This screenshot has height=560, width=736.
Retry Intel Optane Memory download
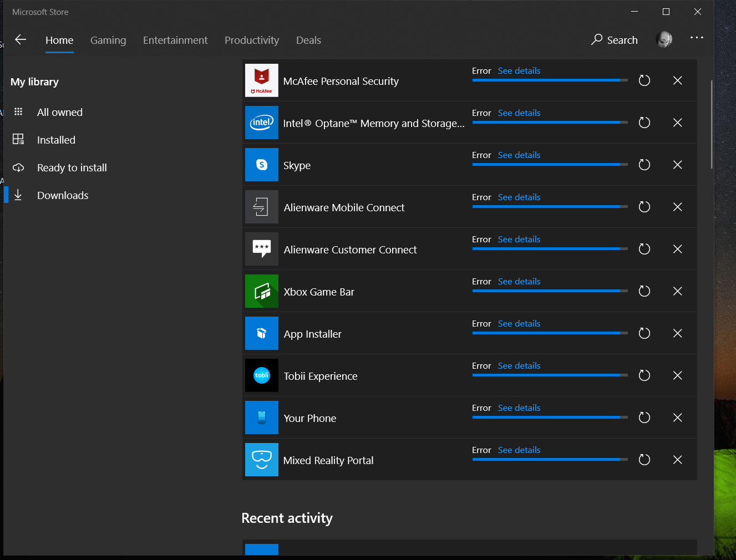(644, 123)
